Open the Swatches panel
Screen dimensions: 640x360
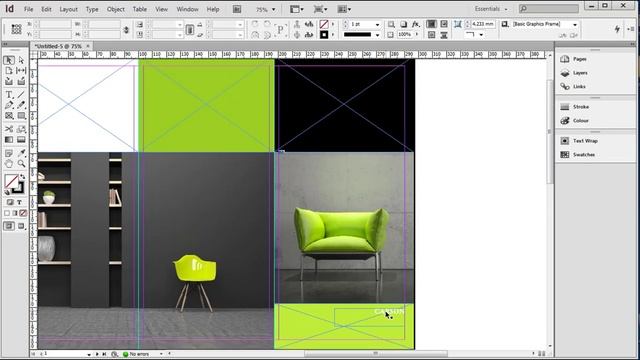tap(584, 155)
